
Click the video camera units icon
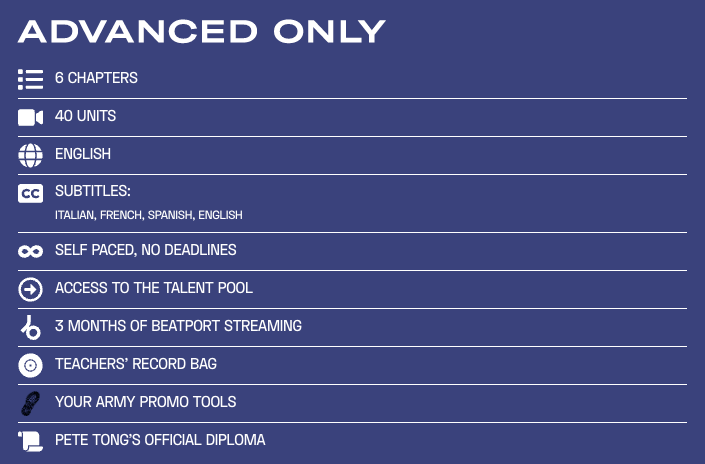coord(30,117)
